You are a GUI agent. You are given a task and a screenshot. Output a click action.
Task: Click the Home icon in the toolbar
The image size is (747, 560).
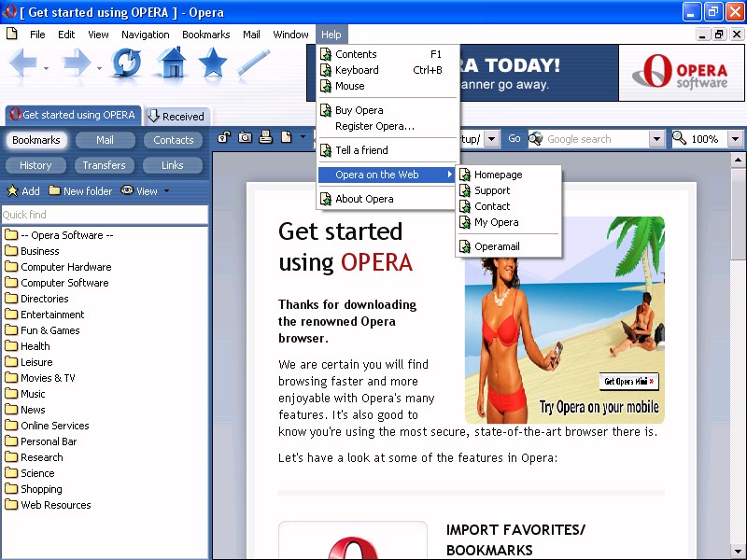pyautogui.click(x=171, y=63)
